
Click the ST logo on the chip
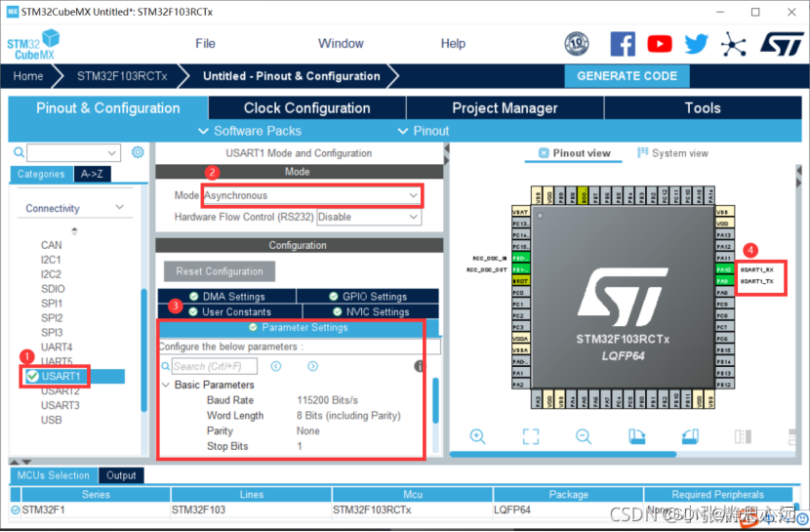623,298
